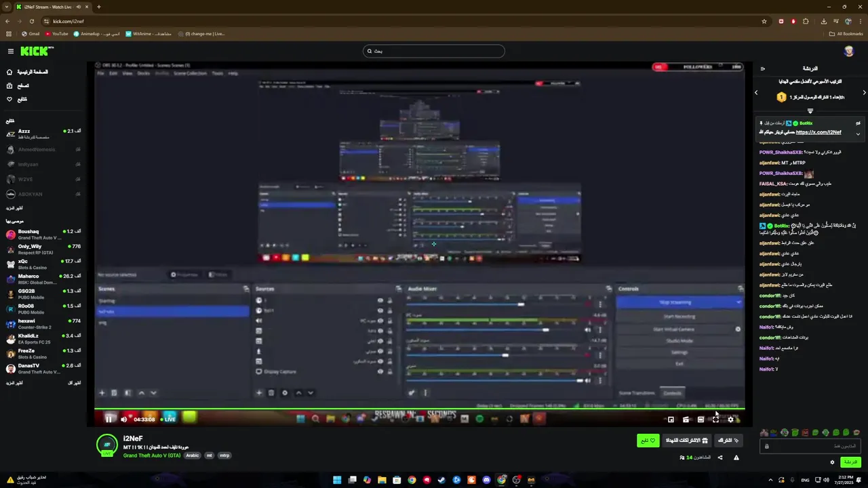Open the ABOKYAN channel entry
The height and width of the screenshot is (488, 868).
pos(43,194)
